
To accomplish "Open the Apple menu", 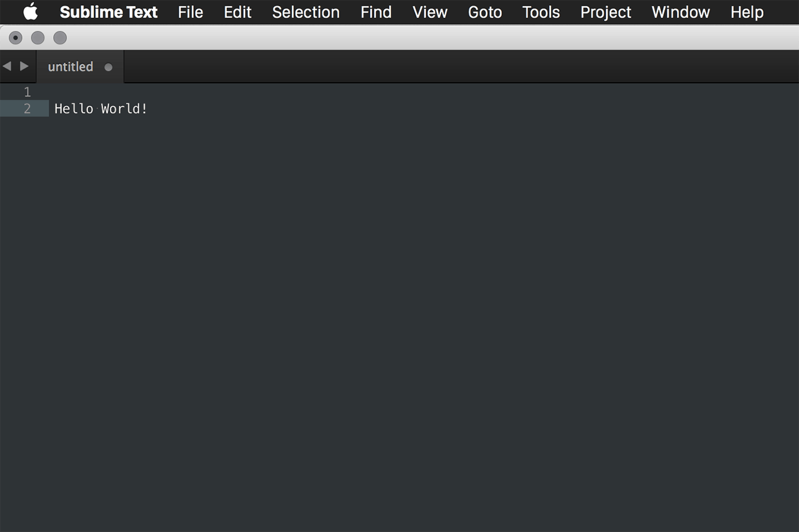I will pyautogui.click(x=31, y=12).
